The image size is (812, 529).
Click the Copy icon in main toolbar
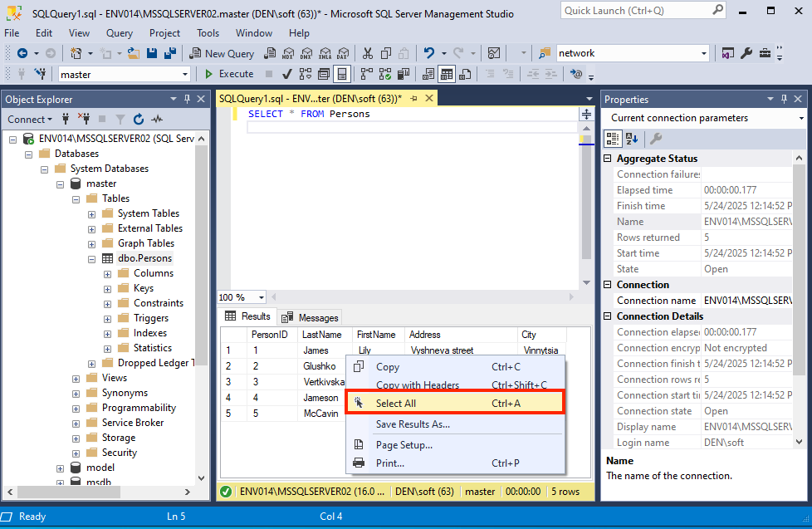pyautogui.click(x=386, y=53)
